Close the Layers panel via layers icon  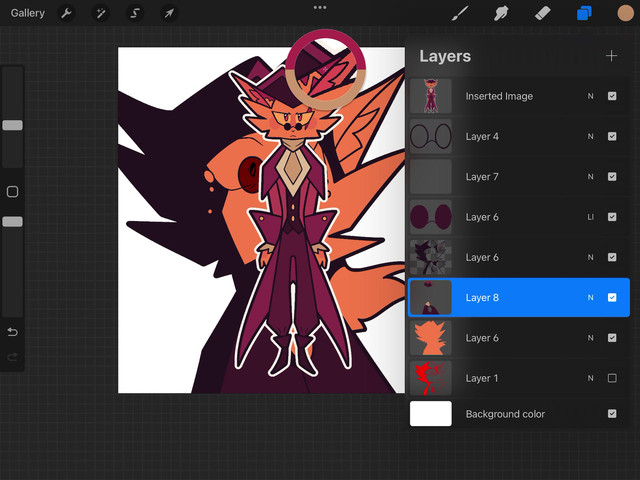click(x=584, y=13)
